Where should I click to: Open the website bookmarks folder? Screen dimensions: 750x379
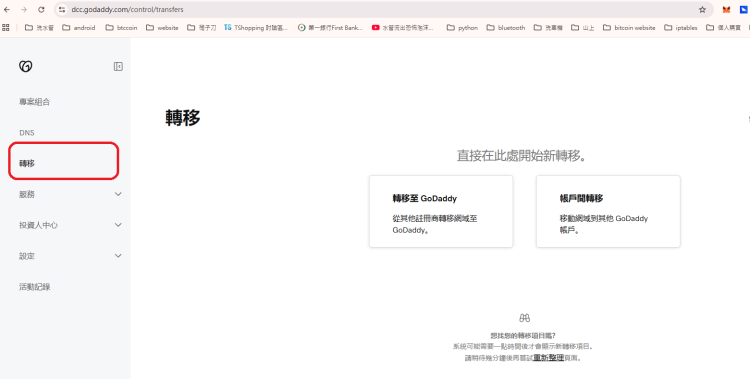point(163,28)
